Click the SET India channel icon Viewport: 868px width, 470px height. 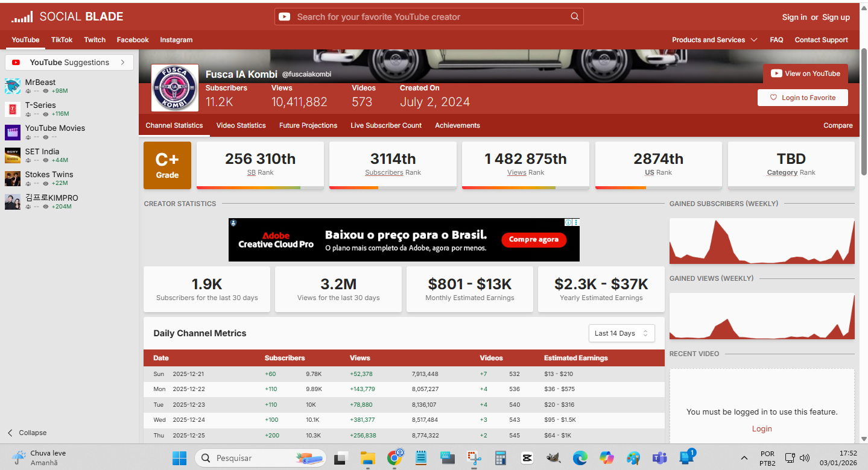[13, 155]
